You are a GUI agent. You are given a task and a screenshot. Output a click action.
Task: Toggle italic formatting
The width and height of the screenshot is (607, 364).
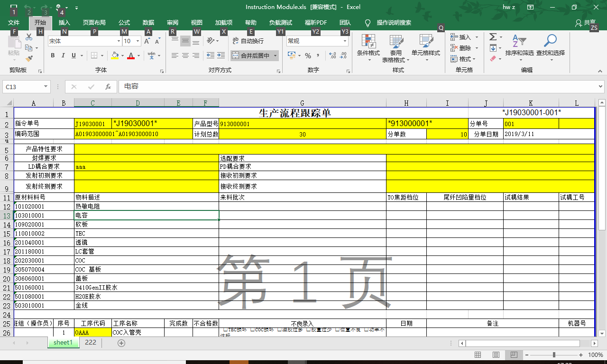(63, 55)
